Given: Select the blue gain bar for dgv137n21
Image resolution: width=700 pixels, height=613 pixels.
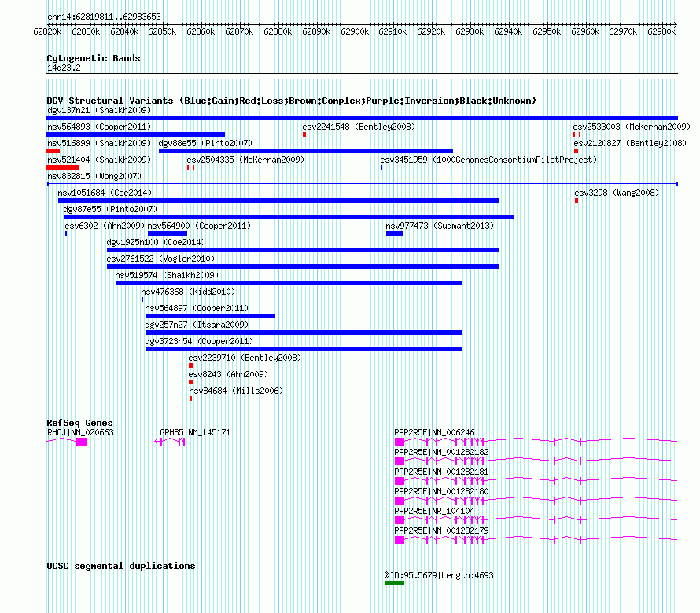Looking at the screenshot, I should 362,118.
